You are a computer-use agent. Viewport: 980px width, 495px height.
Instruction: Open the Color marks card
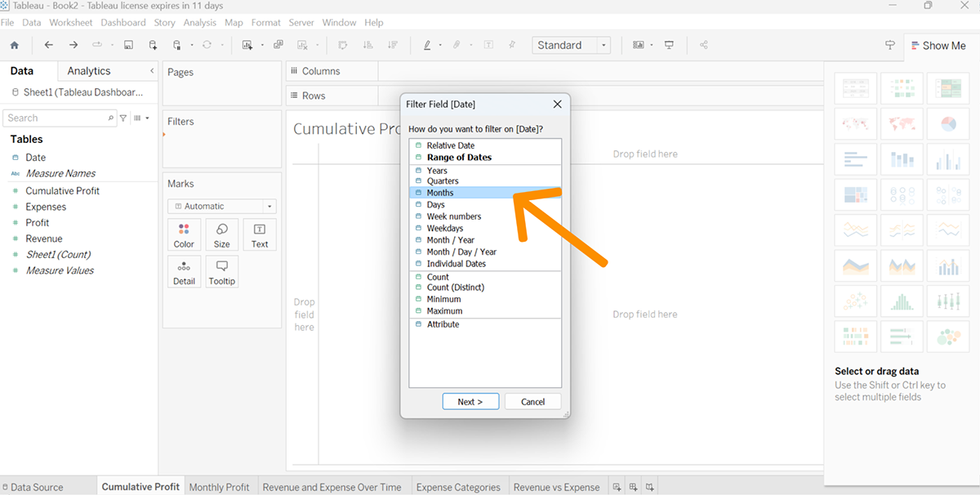point(184,234)
